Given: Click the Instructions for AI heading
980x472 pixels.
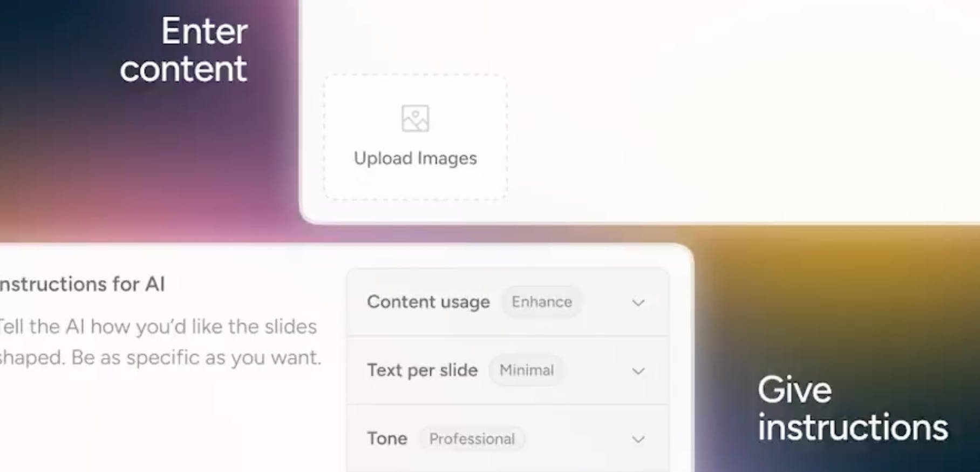Looking at the screenshot, I should tap(82, 284).
